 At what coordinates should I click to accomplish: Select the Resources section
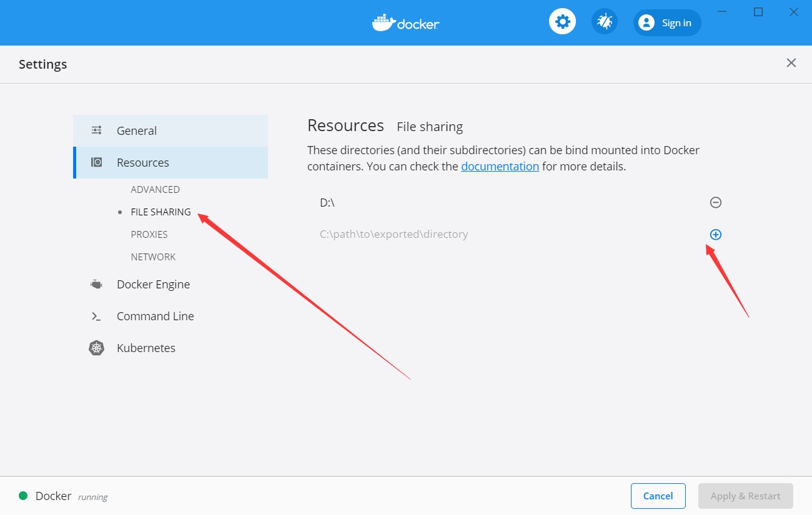click(171, 162)
